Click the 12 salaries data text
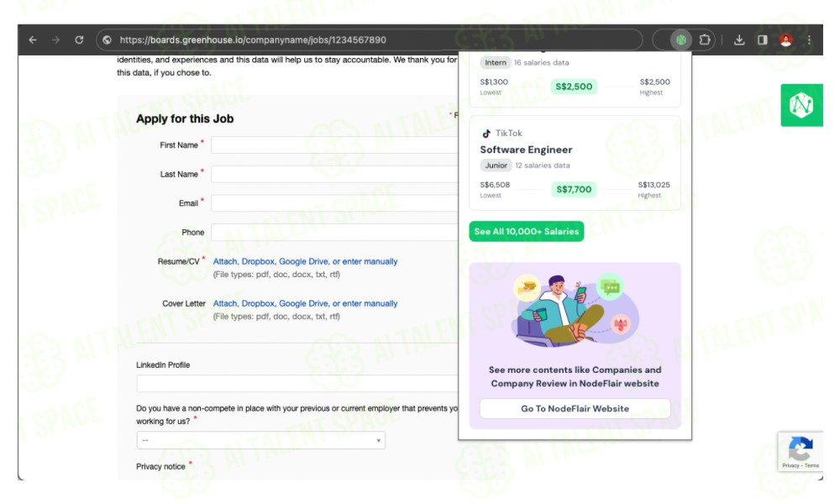 point(543,165)
